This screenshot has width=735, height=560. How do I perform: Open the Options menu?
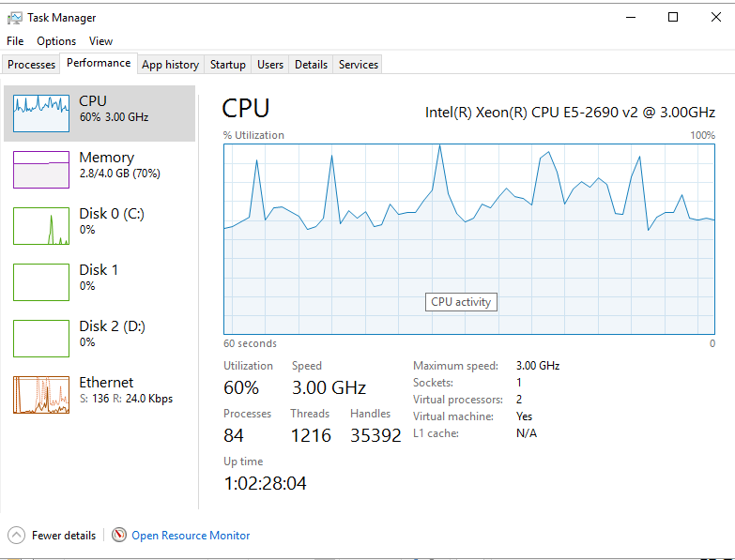[x=56, y=41]
